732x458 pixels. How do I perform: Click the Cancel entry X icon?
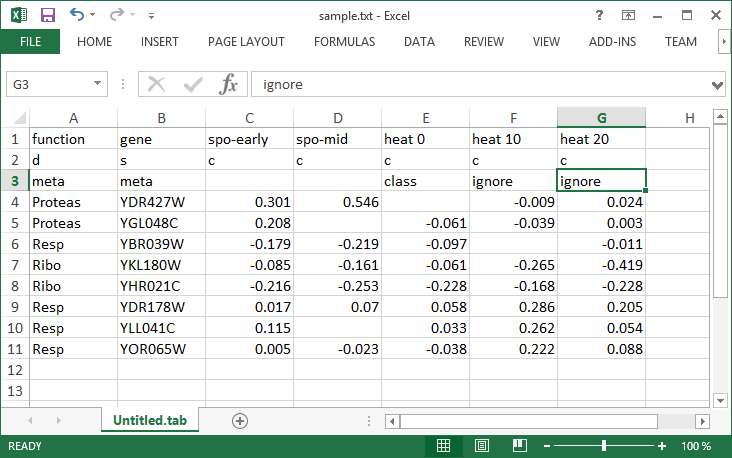[157, 85]
